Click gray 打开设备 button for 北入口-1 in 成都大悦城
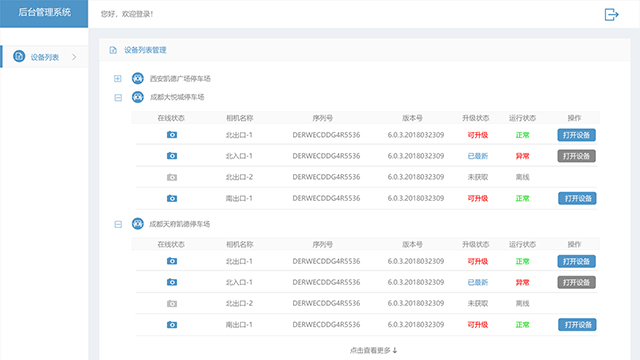 click(576, 156)
